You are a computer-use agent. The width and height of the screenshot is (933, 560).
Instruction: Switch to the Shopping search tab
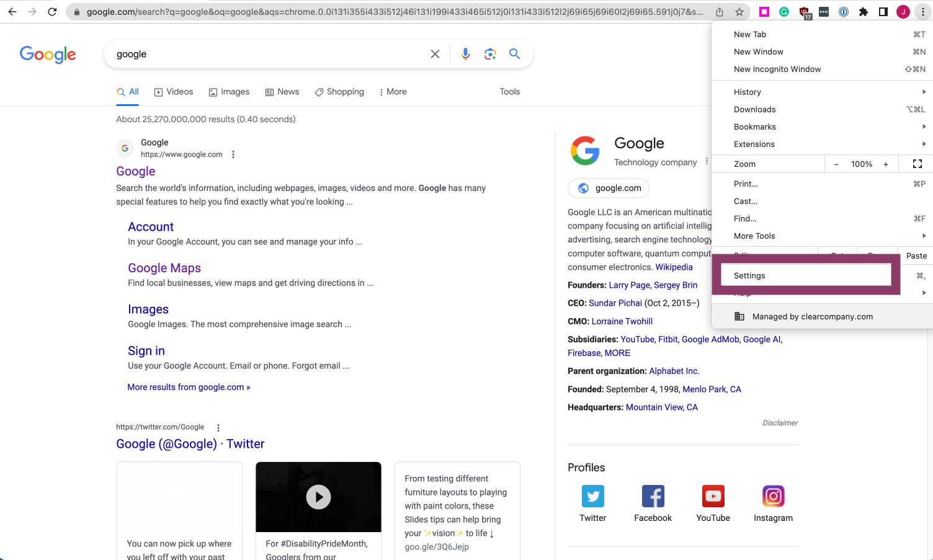(339, 92)
